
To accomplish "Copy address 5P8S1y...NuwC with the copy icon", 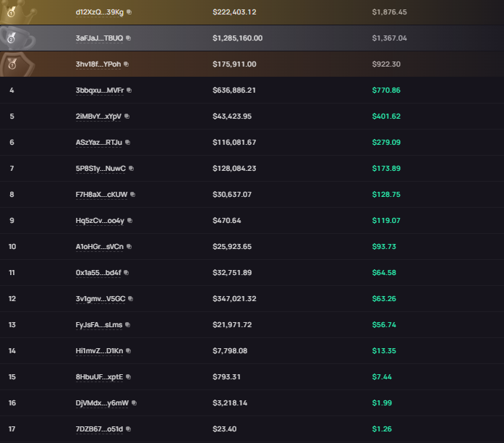I will pyautogui.click(x=131, y=168).
